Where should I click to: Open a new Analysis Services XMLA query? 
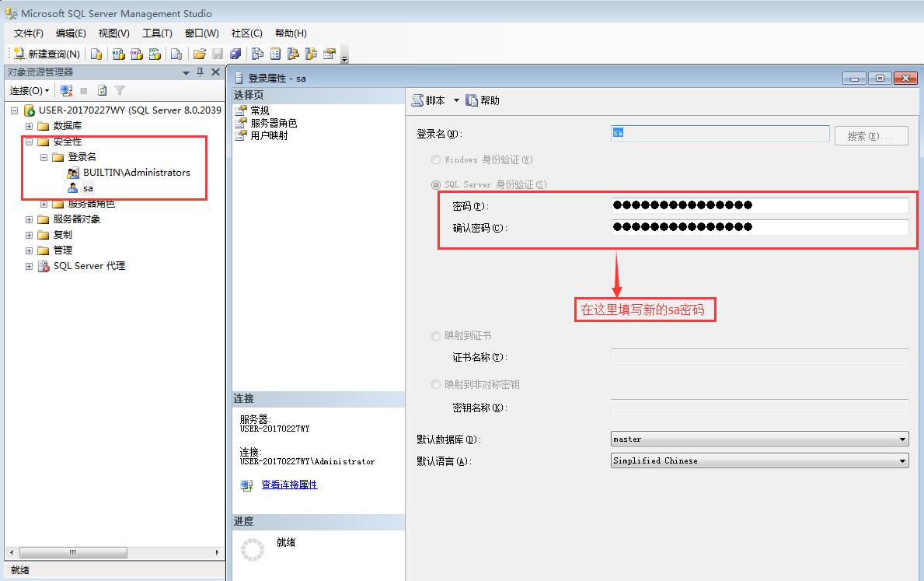(x=155, y=54)
